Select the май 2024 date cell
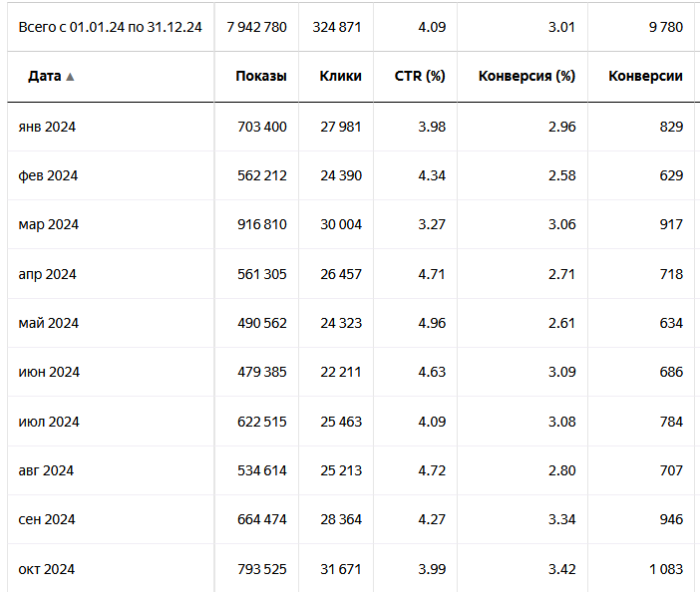This screenshot has width=700, height=592. (48, 323)
